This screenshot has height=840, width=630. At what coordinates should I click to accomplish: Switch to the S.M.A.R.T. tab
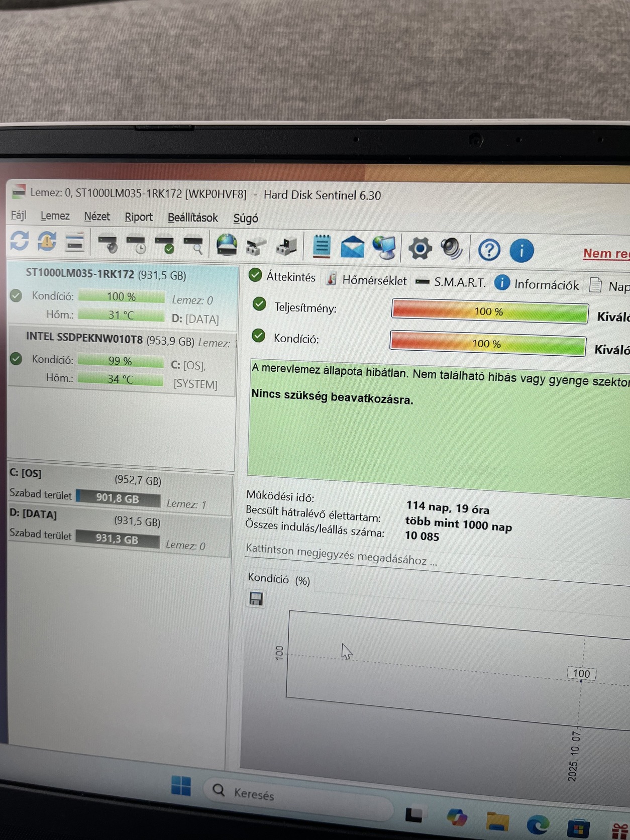(x=451, y=282)
